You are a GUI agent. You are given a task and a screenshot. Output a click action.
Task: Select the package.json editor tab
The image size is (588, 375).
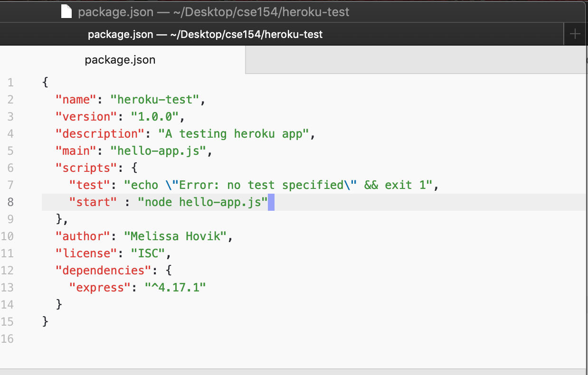pyautogui.click(x=120, y=60)
